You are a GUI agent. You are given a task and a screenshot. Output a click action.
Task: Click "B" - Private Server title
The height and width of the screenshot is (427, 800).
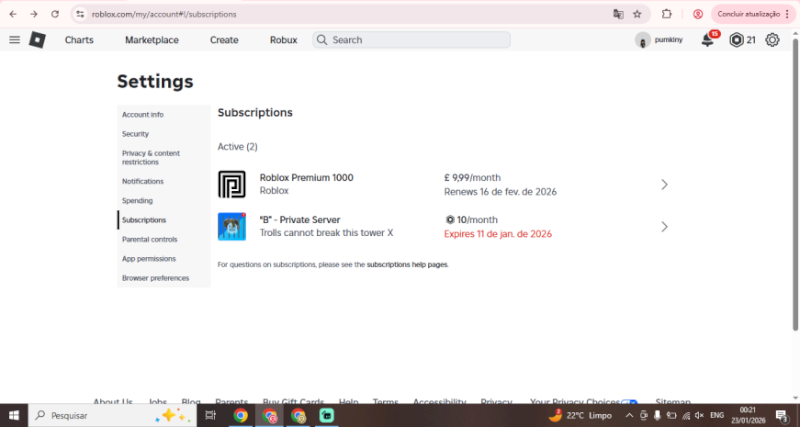[300, 220]
